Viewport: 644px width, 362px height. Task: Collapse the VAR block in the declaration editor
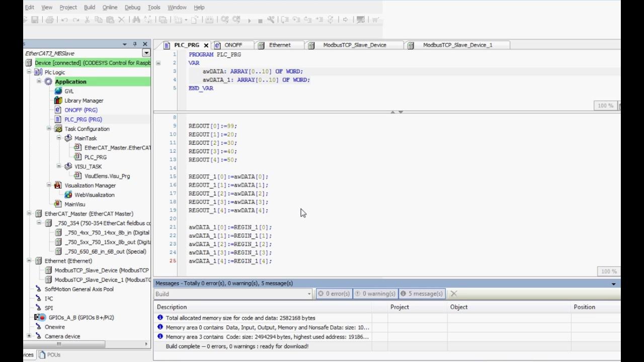click(x=158, y=63)
